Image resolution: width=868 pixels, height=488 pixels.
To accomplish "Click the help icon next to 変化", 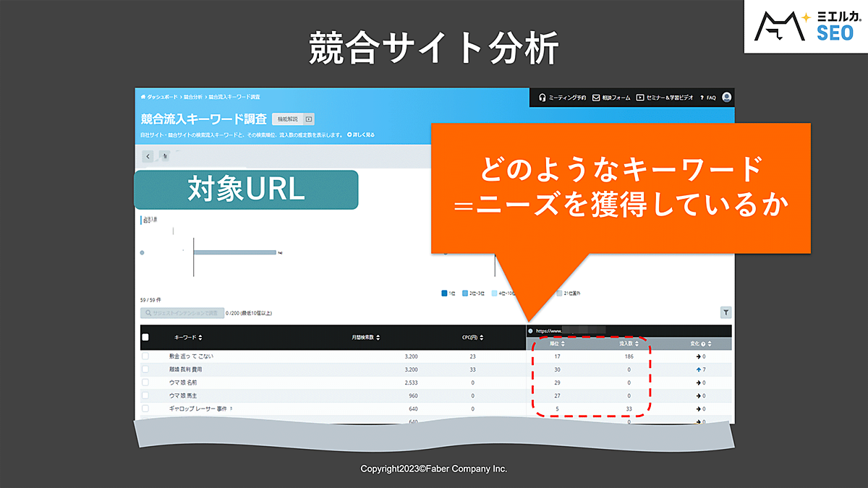I will pyautogui.click(x=712, y=343).
